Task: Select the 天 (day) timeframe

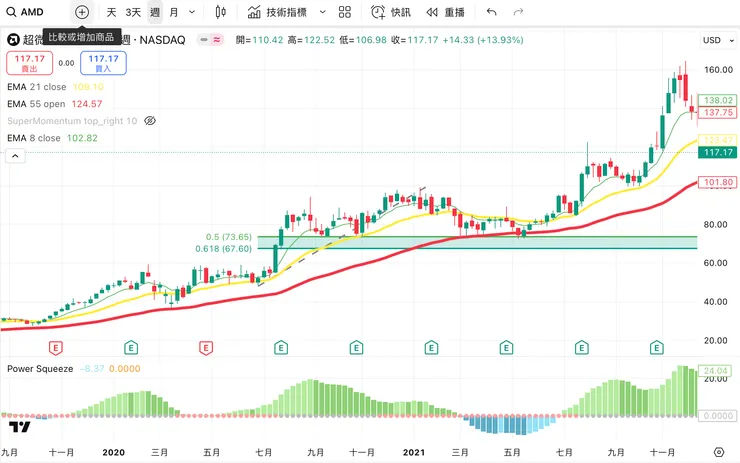Action: coord(111,12)
